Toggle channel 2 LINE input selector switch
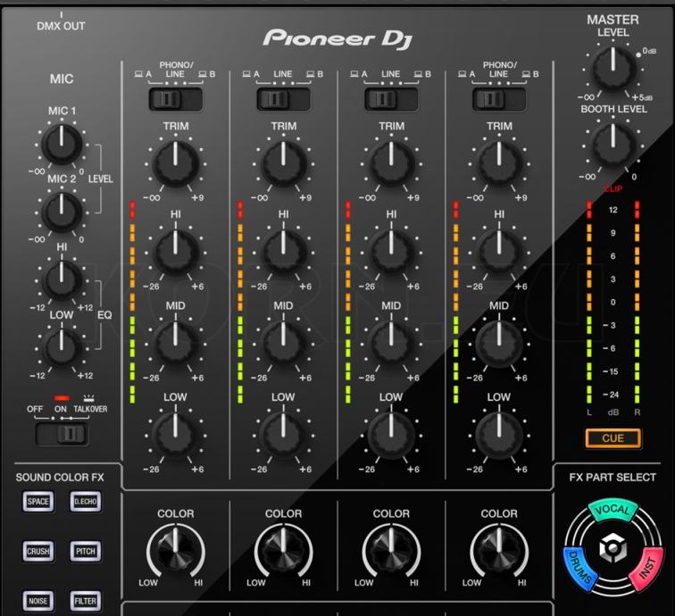675x616 pixels. pos(283,99)
